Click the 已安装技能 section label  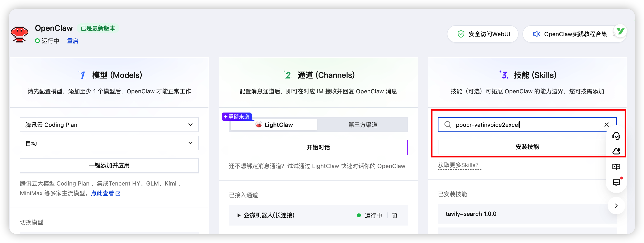[x=452, y=194]
